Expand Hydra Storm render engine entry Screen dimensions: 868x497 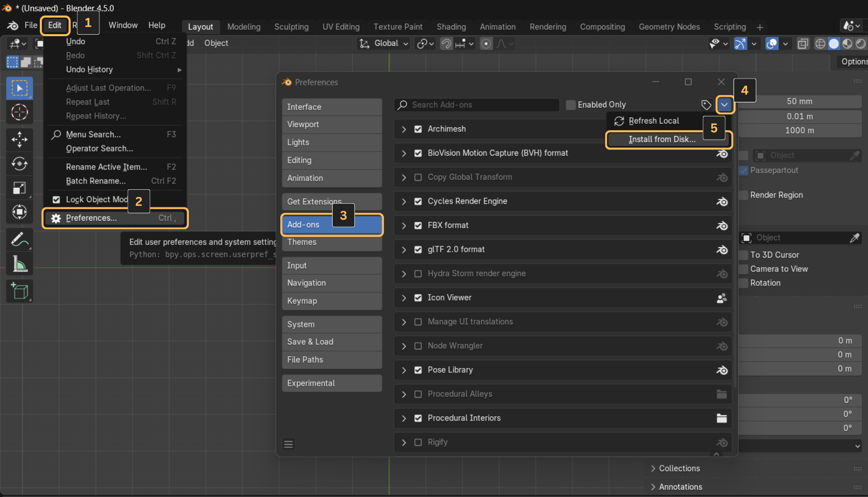tap(404, 274)
